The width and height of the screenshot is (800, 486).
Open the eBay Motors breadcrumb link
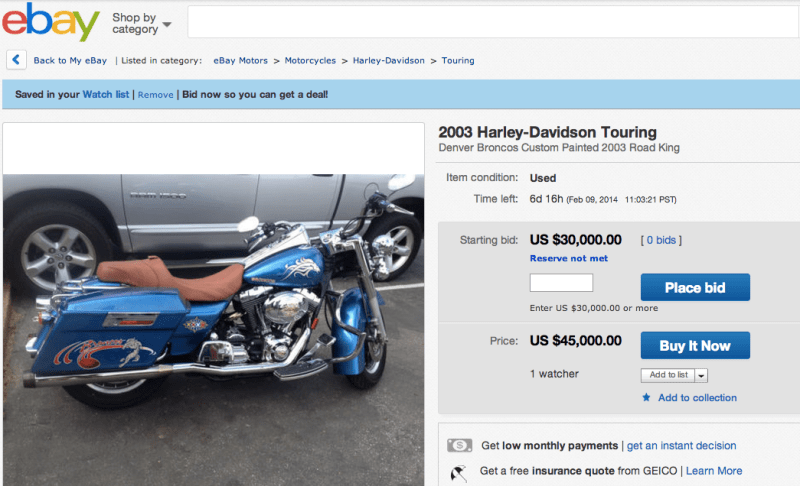pos(240,60)
